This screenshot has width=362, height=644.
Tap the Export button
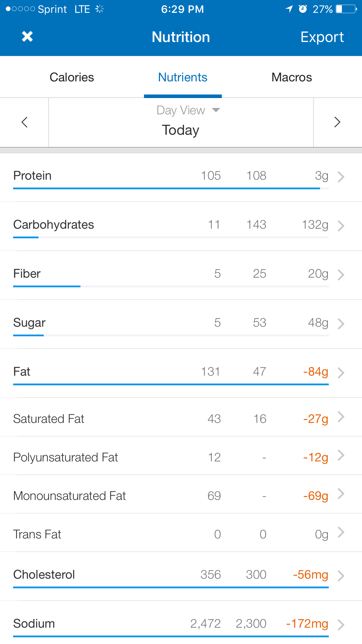pyautogui.click(x=322, y=37)
